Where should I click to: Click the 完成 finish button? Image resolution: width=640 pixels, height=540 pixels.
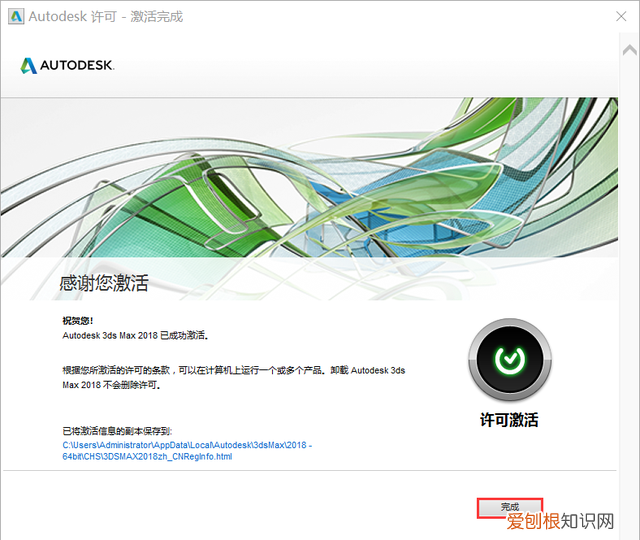click(510, 507)
